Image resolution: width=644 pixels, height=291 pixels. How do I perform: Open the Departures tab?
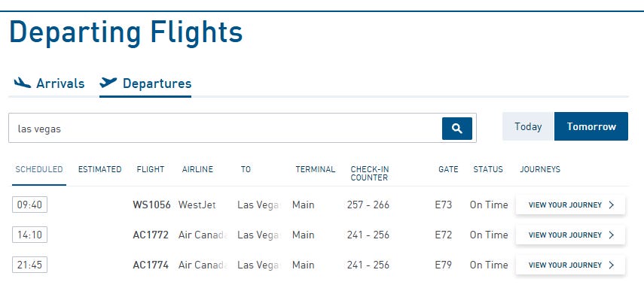(145, 83)
